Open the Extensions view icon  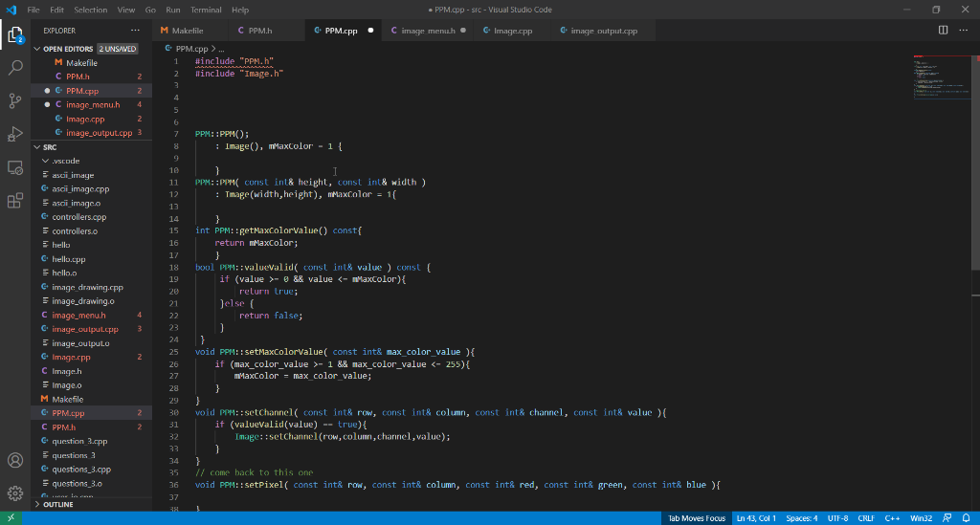coord(15,201)
